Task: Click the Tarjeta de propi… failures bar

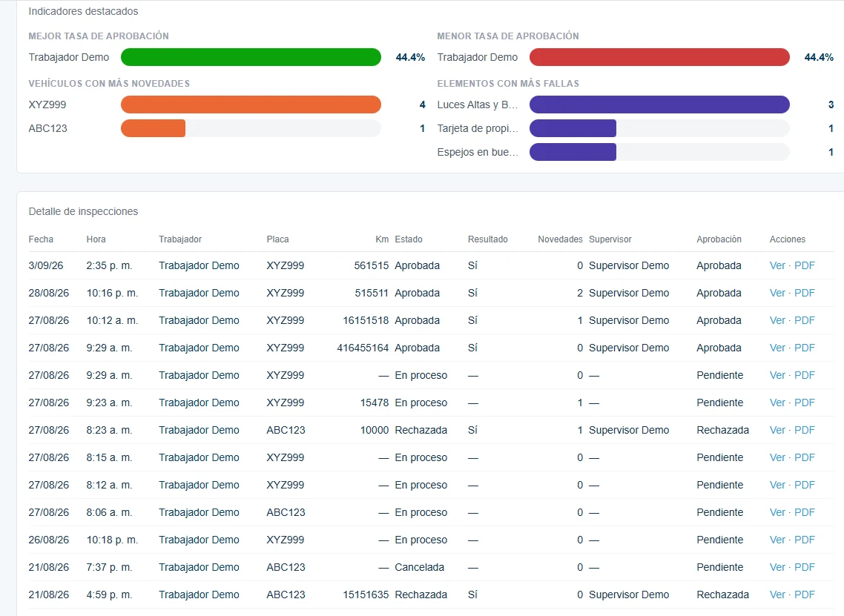Action: [573, 128]
